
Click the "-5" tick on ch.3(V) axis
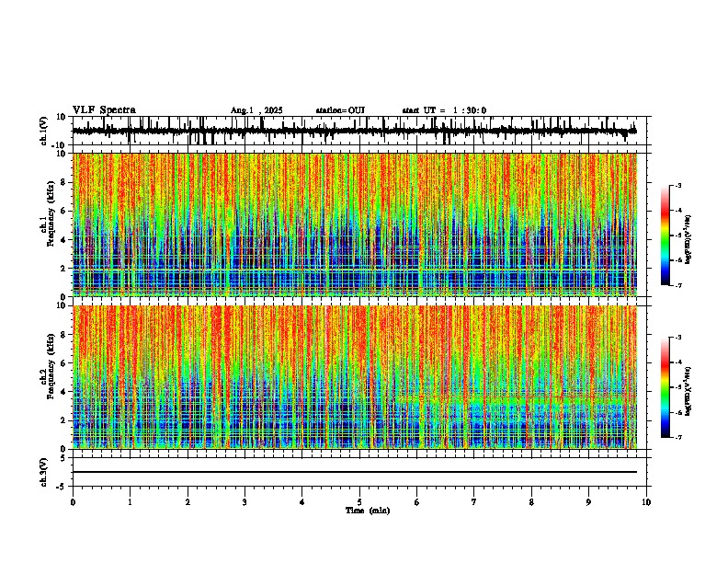(x=63, y=487)
